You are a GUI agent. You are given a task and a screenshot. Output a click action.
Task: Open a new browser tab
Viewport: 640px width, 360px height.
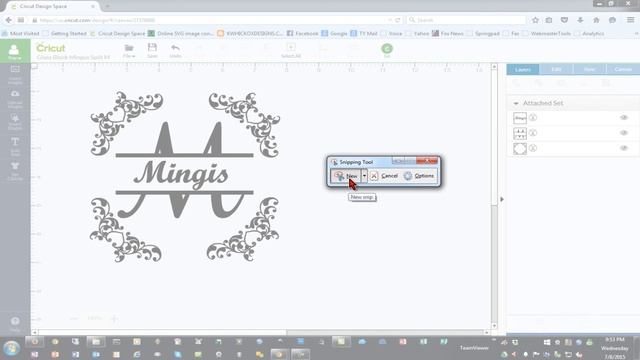(x=108, y=7)
